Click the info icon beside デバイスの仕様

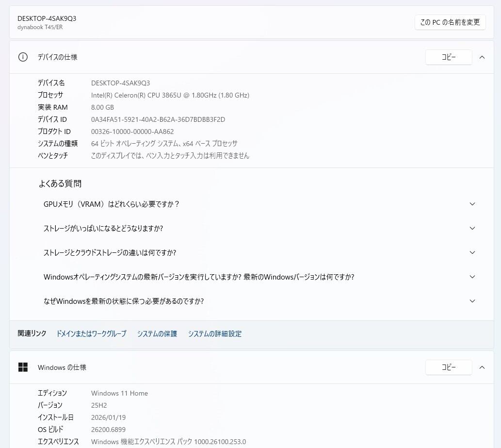[x=23, y=57]
